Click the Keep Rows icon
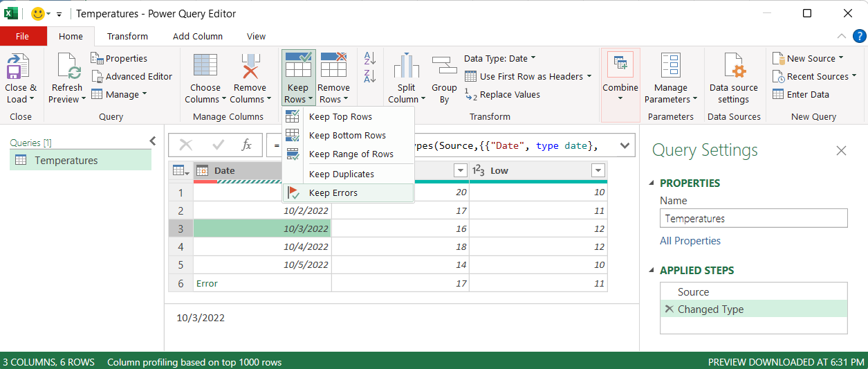Screen dimensions: 868x369 [299, 65]
